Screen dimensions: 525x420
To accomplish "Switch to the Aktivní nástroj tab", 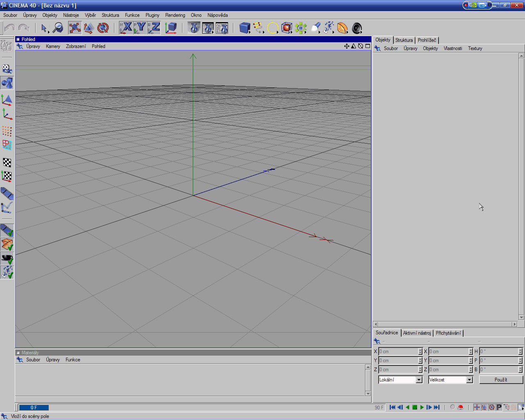I will coord(417,333).
